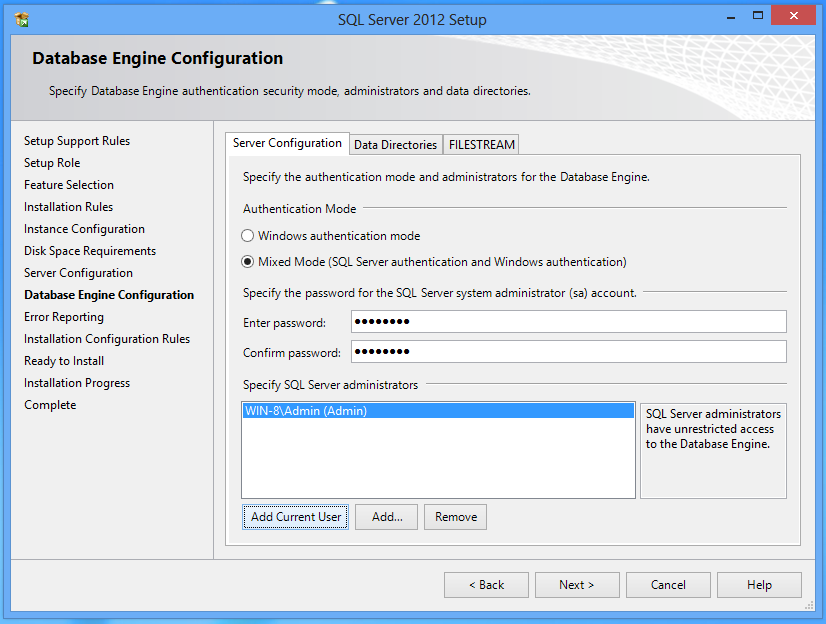Click the SQL Server administrators info text box
Viewport: 826px width, 624px height.
click(x=713, y=451)
